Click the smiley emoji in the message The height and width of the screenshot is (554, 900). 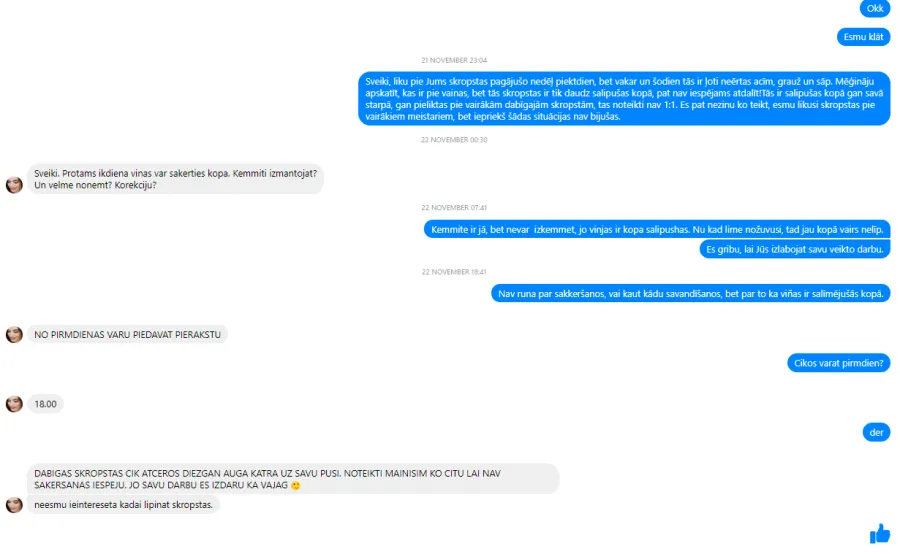coord(296,486)
